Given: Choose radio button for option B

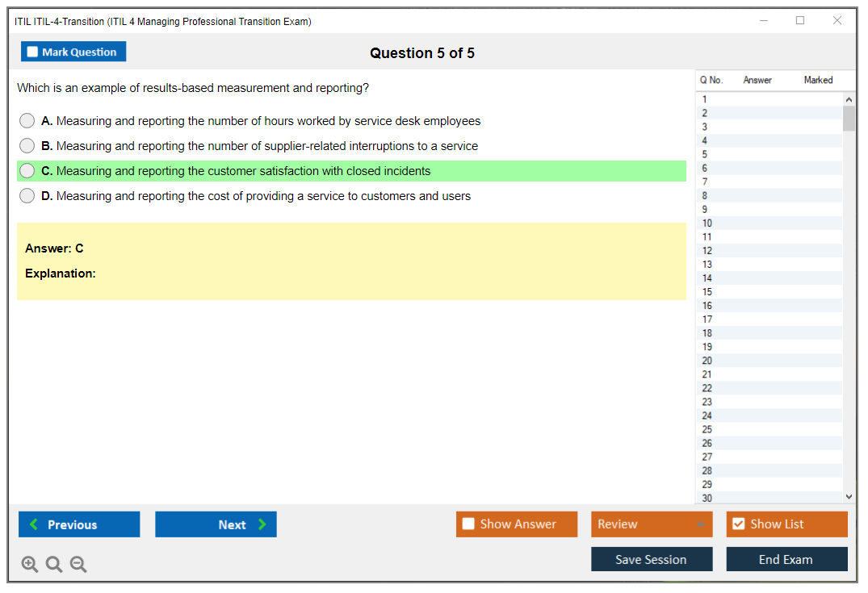Looking at the screenshot, I should click(27, 146).
